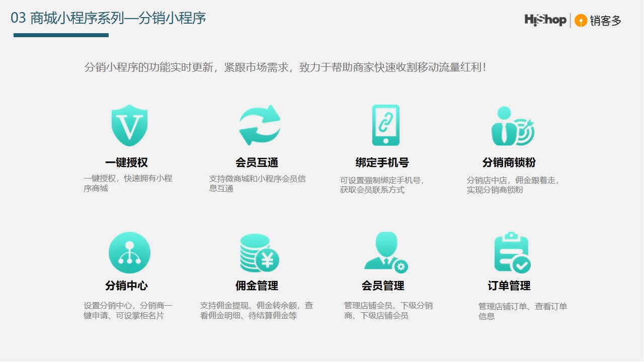Select the 佣金管理 heading
This screenshot has width=644, height=362.
[257, 286]
